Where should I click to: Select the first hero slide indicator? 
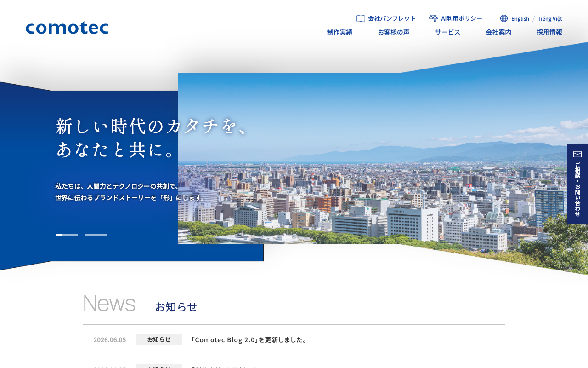click(67, 235)
